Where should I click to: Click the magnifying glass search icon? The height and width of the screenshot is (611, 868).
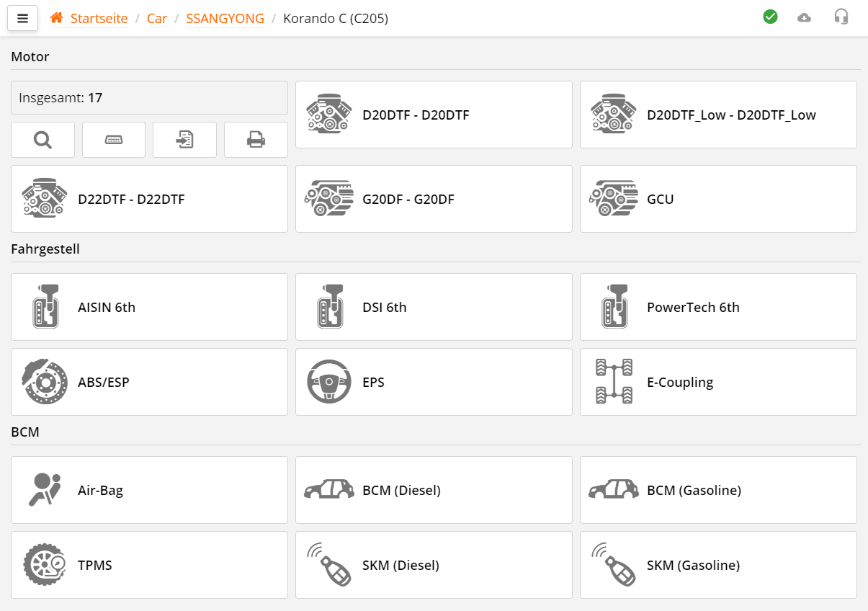[x=42, y=140]
